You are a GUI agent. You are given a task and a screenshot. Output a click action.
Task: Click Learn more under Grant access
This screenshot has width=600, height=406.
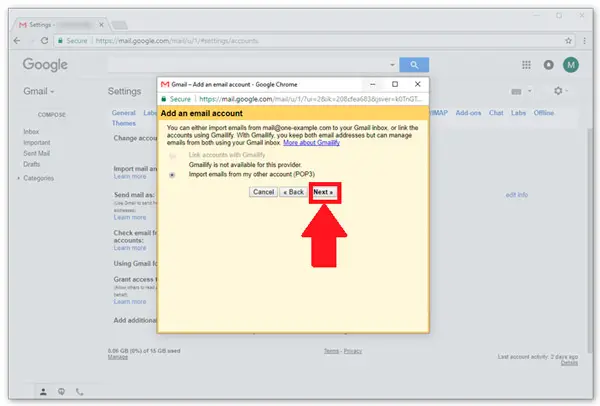coord(130,301)
